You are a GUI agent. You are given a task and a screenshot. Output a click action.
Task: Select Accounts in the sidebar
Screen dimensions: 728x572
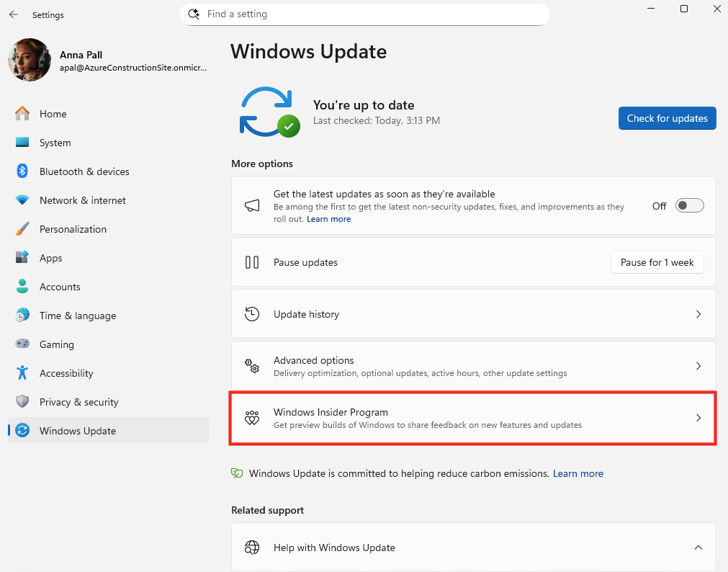pos(60,287)
